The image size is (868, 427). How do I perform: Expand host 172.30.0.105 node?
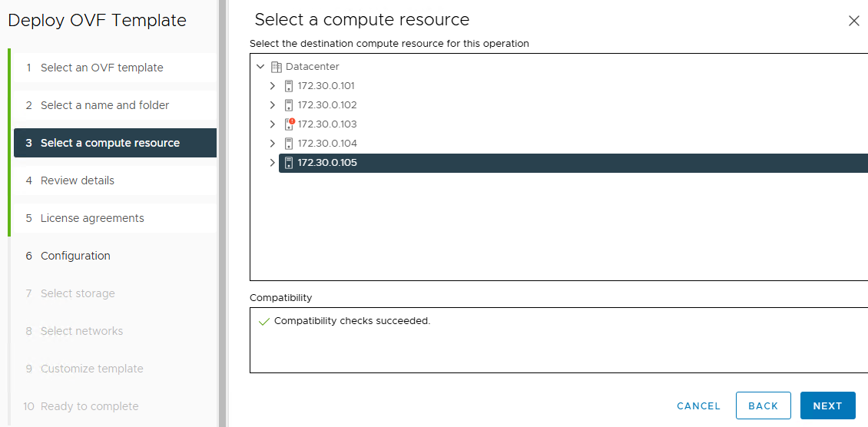click(272, 163)
